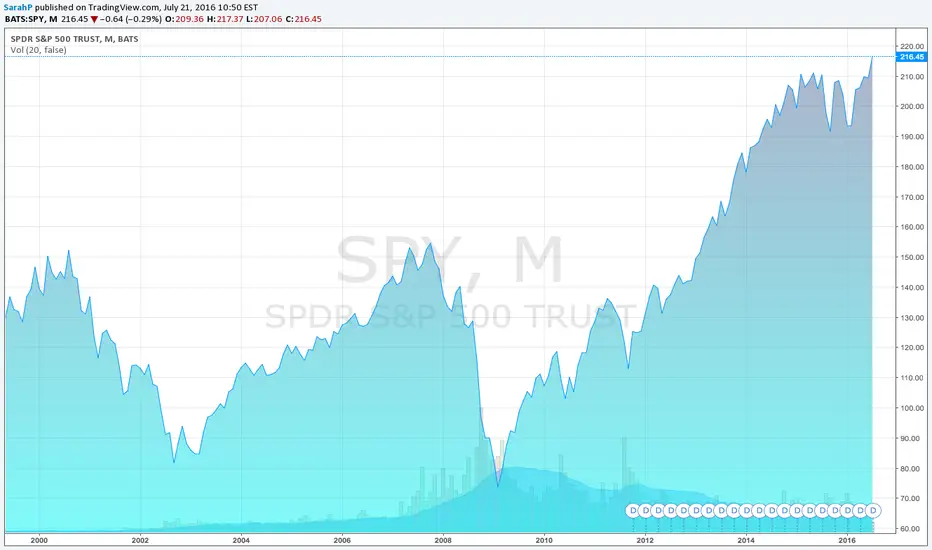The width and height of the screenshot is (932, 550).
Task: Click the 2016 year label on time axis
Action: click(x=847, y=540)
